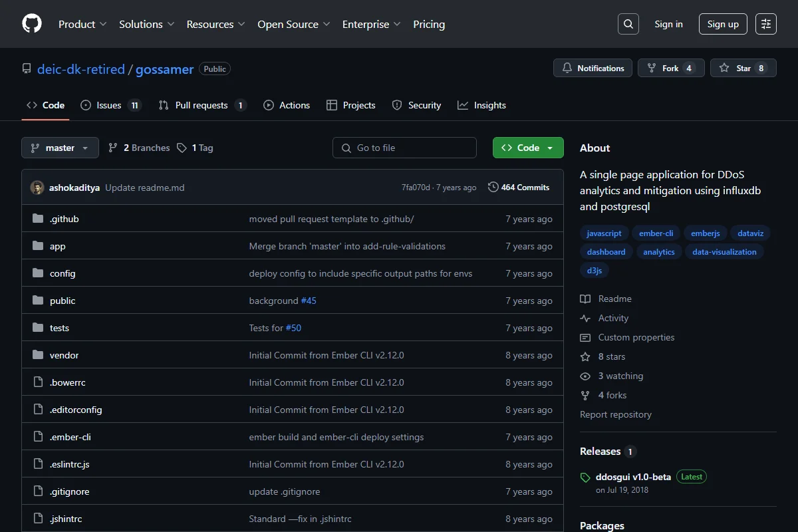This screenshot has width=798, height=532.
Task: Open the ddosgui v1.0-beta release link
Action: 633,477
